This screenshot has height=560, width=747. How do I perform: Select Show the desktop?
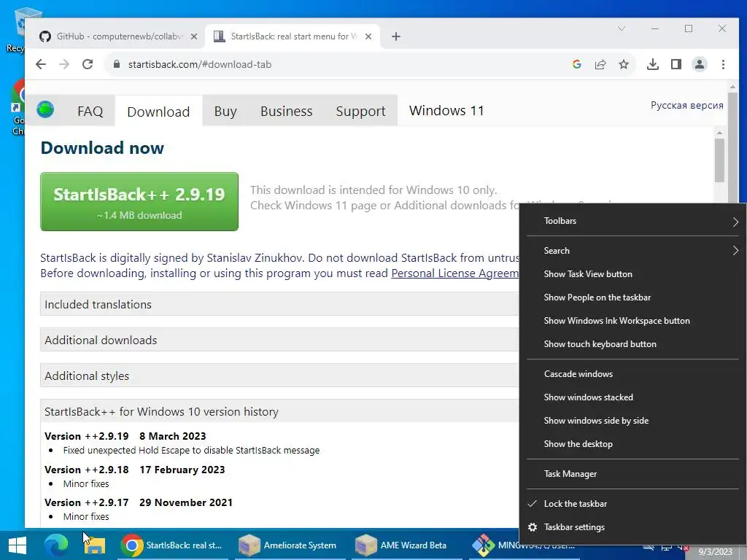632,444
